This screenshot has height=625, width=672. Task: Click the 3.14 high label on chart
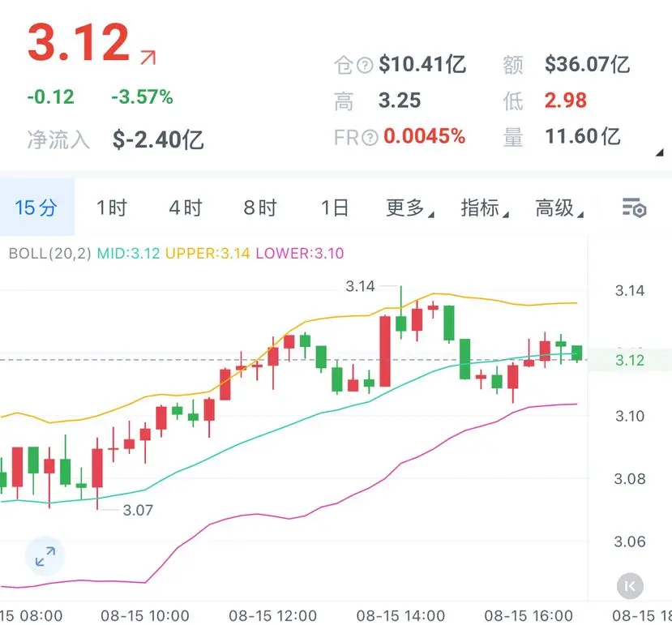[360, 286]
